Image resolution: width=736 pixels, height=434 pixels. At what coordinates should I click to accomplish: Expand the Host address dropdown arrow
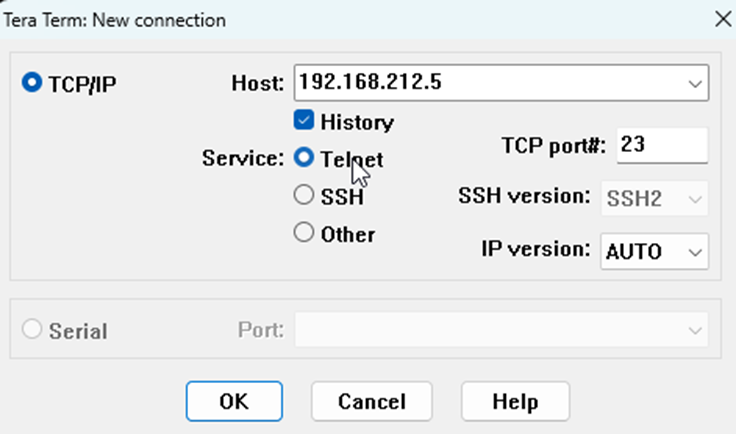tap(695, 84)
